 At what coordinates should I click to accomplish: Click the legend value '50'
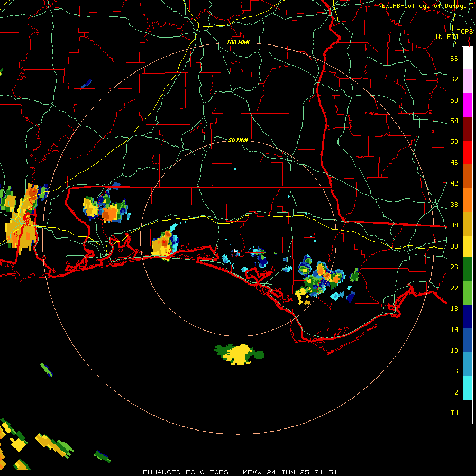point(454,142)
